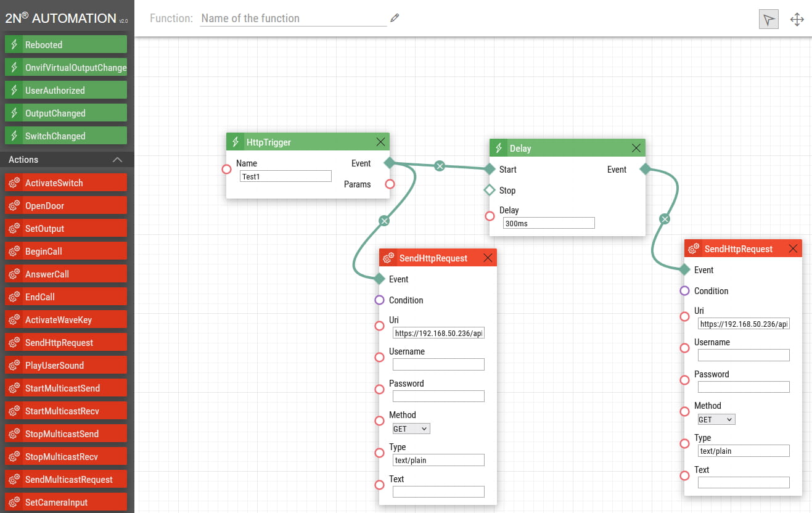The image size is (812, 513).
Task: Click Uri field in left SendHttpRequest
Action: tap(438, 334)
